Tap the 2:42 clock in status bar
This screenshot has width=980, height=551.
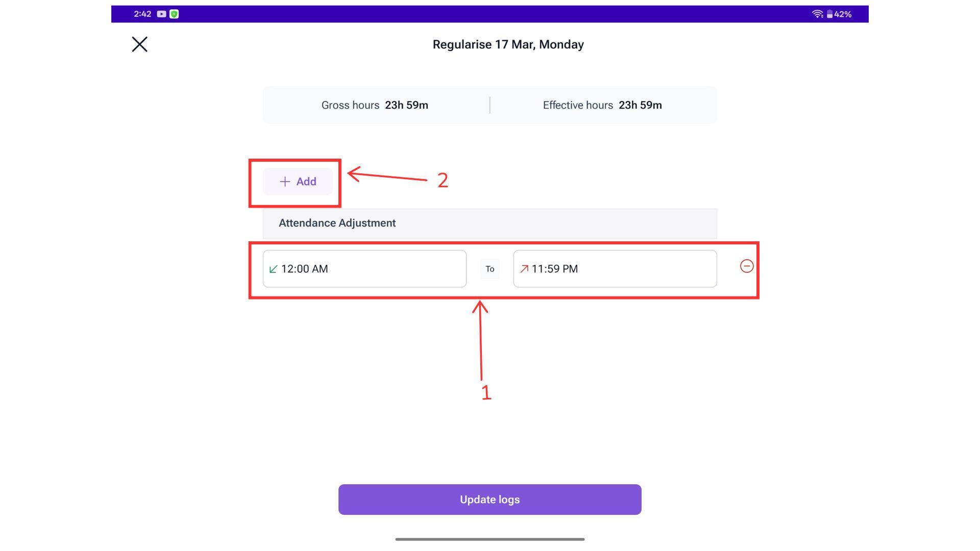[x=142, y=14]
